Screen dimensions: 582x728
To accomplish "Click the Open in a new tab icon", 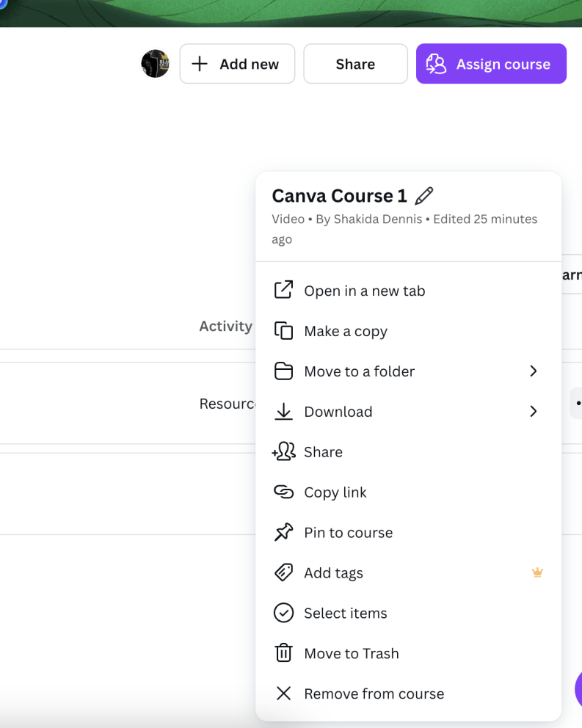I will [283, 290].
